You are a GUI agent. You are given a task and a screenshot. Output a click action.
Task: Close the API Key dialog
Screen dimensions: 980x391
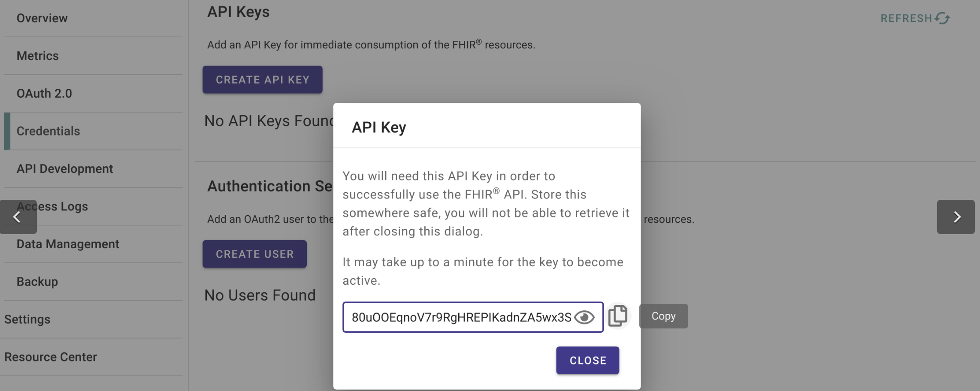coord(587,361)
